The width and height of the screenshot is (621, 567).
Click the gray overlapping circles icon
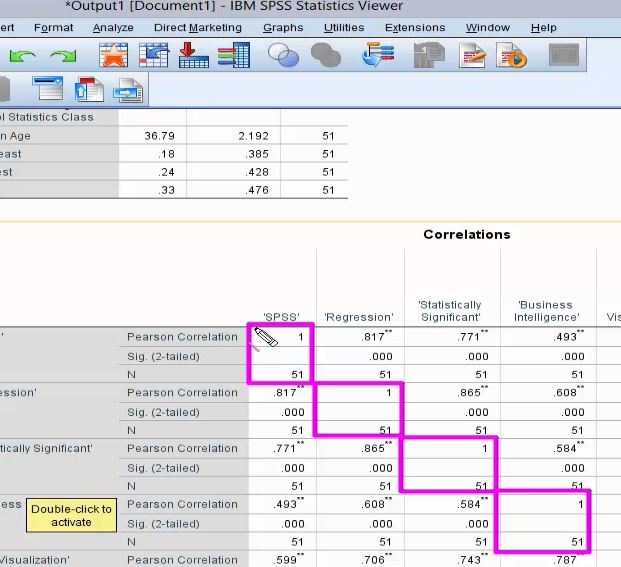(326, 55)
